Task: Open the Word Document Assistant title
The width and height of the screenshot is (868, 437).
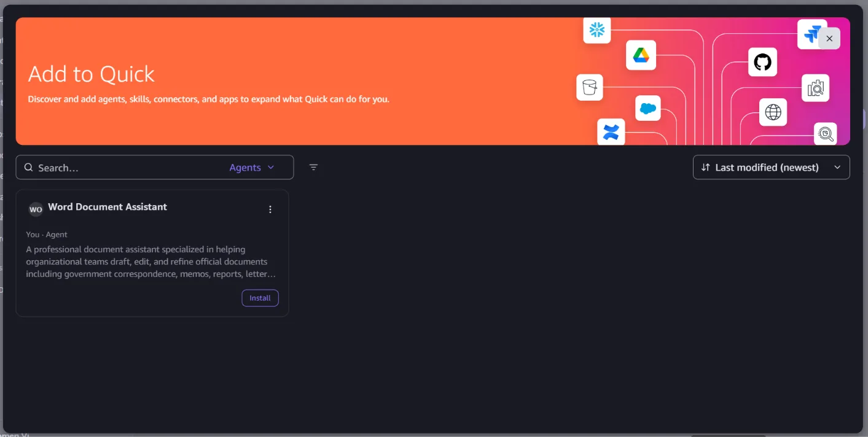Action: pos(108,207)
